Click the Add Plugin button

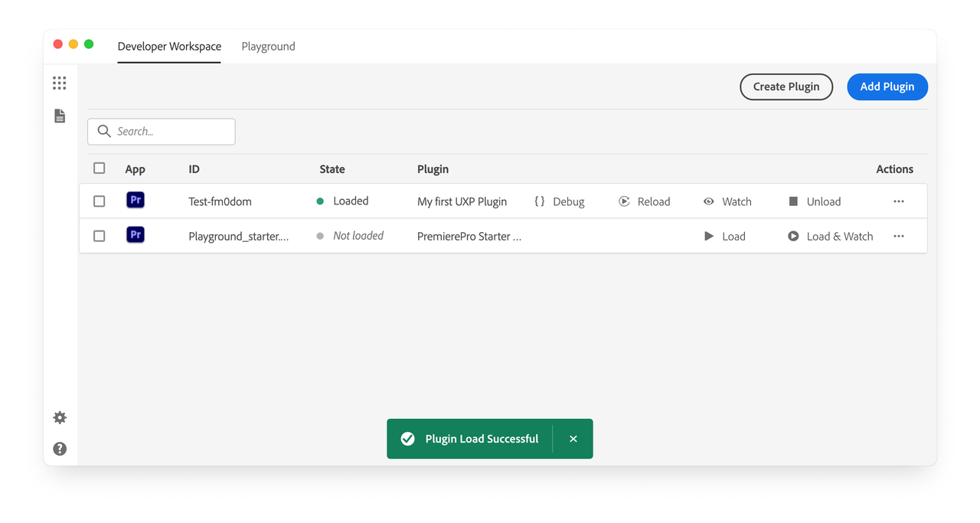tap(887, 87)
